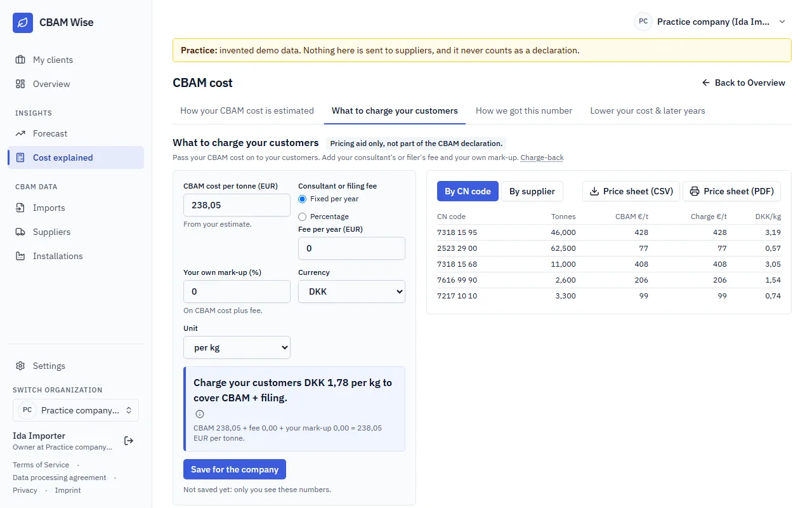
Task: Click the info icon in the charge summary
Action: click(200, 414)
